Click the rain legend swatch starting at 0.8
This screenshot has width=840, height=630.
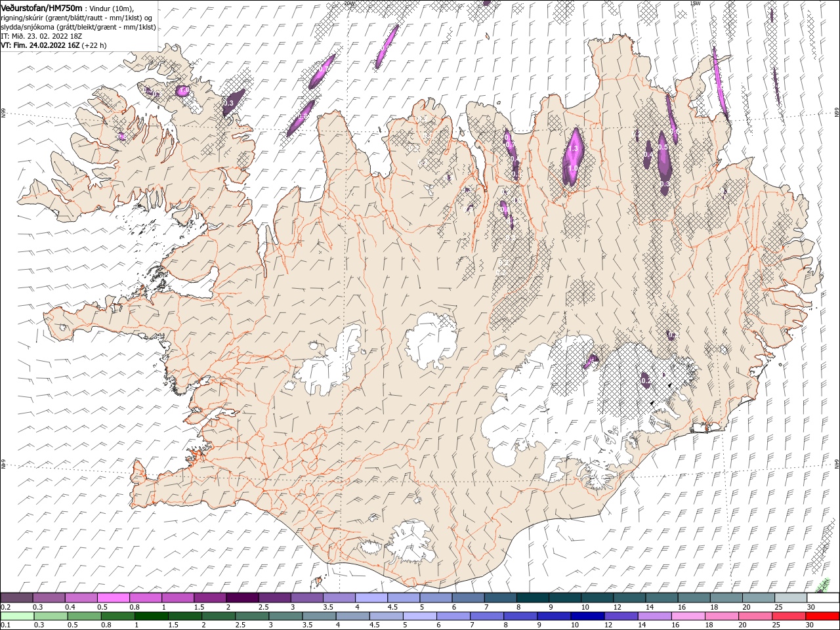click(x=118, y=616)
